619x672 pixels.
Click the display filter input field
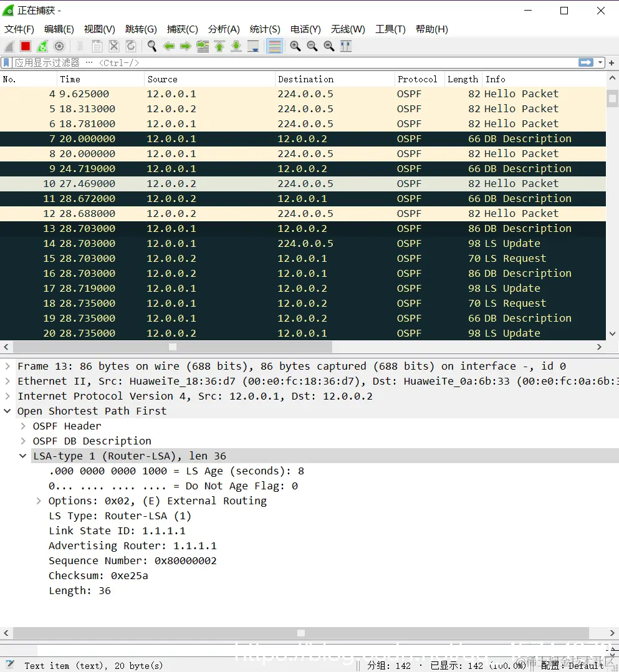pos(295,62)
